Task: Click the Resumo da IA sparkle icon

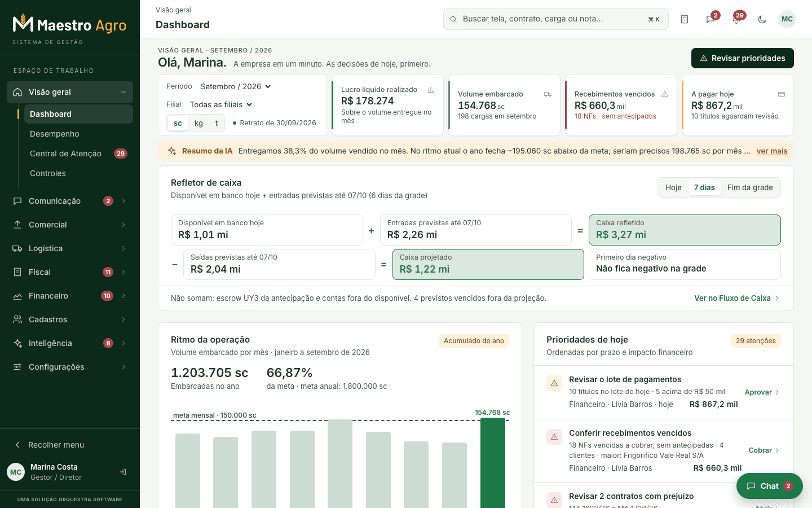Action: (172, 151)
